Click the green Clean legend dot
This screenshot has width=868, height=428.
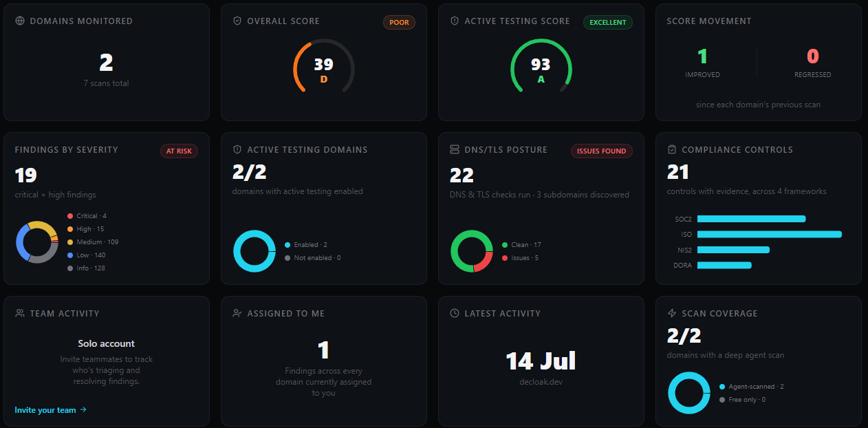click(505, 245)
